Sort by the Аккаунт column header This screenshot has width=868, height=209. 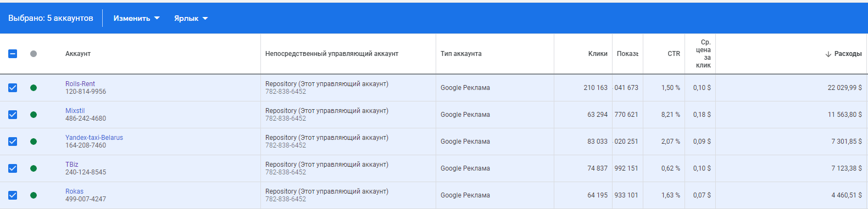[x=78, y=54]
